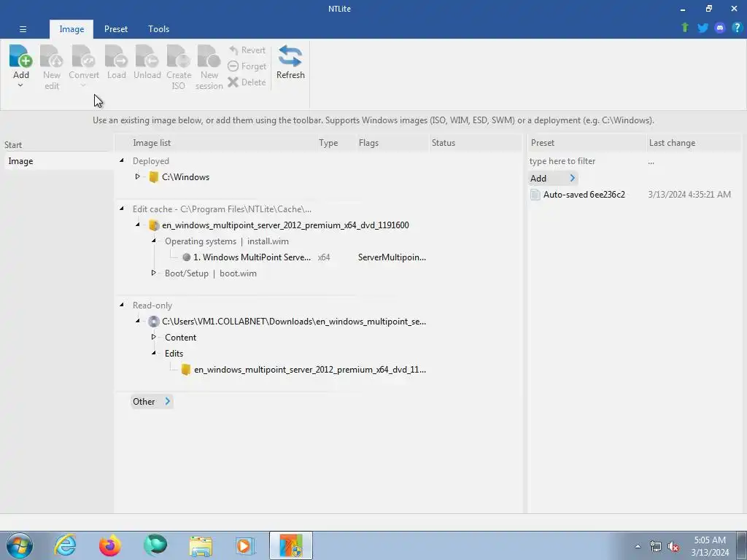Open the Windows Start button
This screenshot has height=560, width=747.
(20, 545)
